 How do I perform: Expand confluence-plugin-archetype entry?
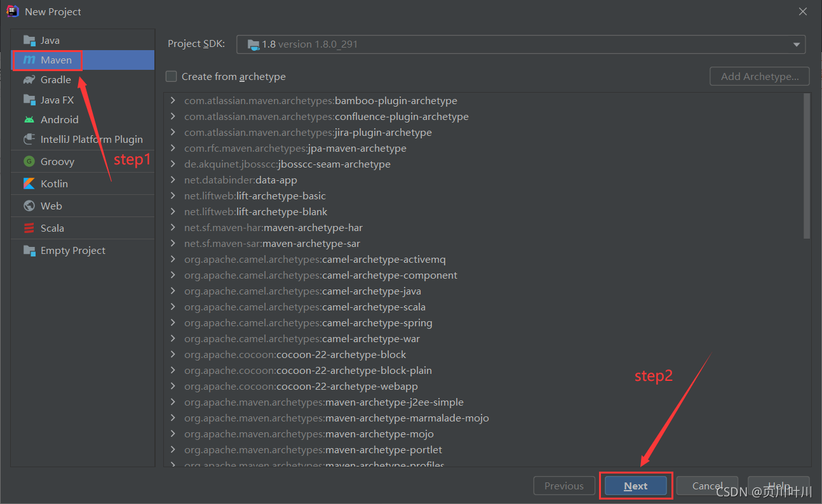173,116
